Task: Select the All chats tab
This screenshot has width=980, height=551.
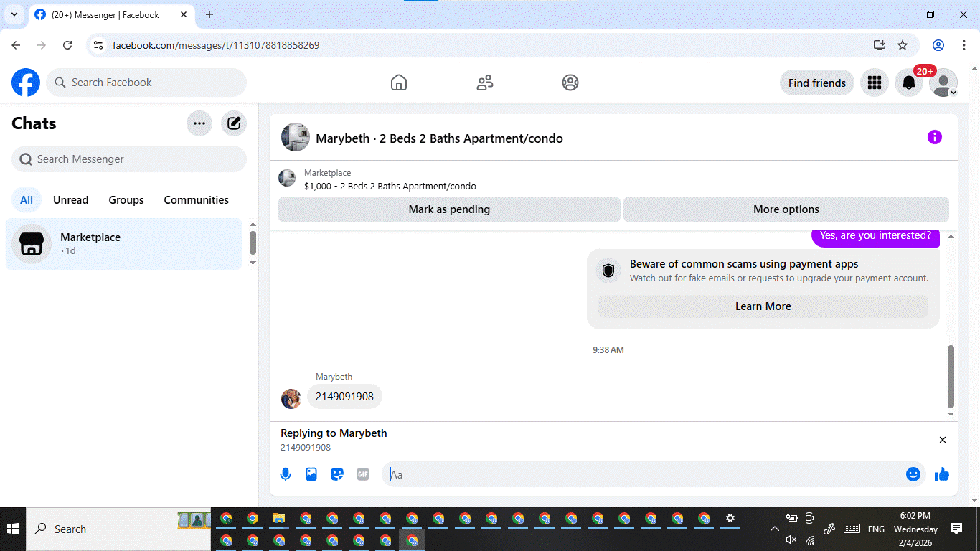Action: click(27, 200)
